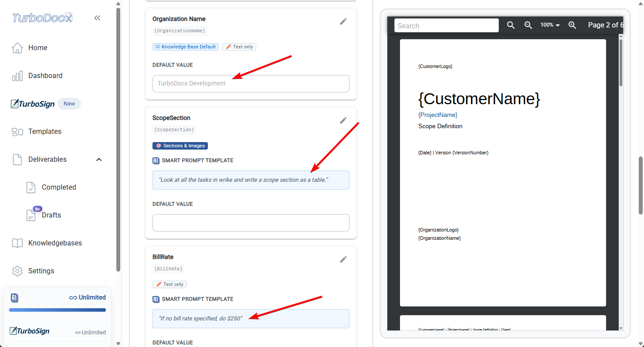Click the edit pencil on the BillRate card
The height and width of the screenshot is (347, 644).
pyautogui.click(x=343, y=259)
